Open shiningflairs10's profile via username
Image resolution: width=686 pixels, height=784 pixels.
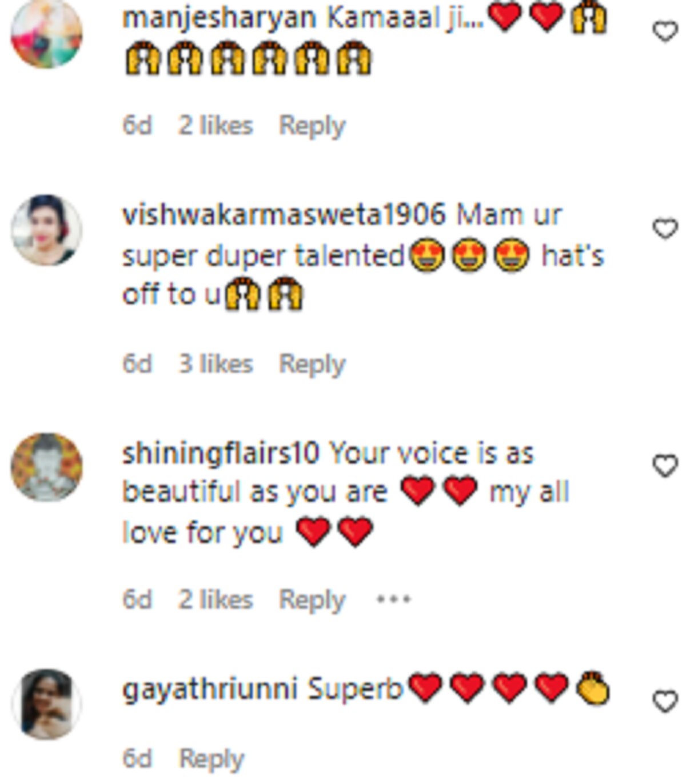coord(221,454)
